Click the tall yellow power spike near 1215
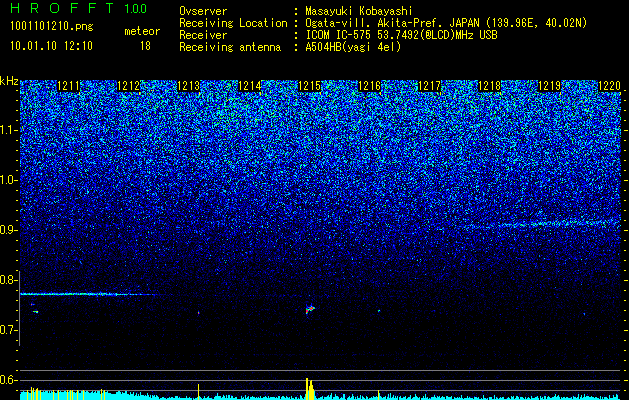The height and width of the screenshot is (400, 629). [309, 389]
